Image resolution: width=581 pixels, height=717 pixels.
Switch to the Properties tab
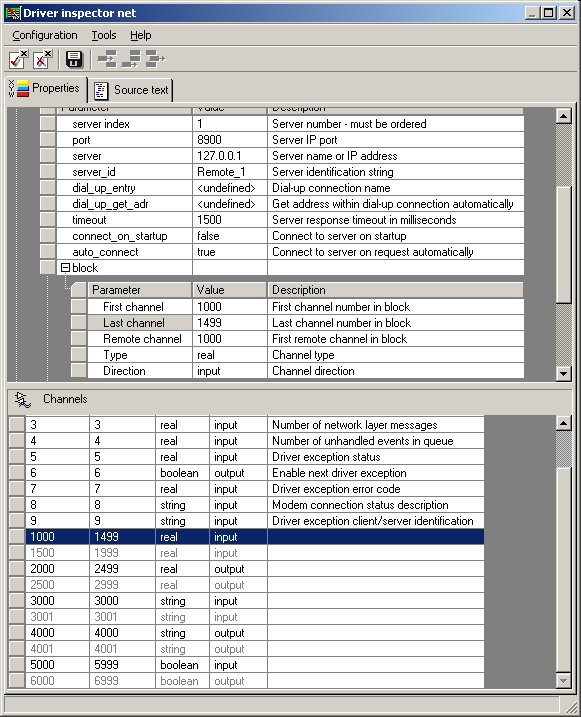46,88
